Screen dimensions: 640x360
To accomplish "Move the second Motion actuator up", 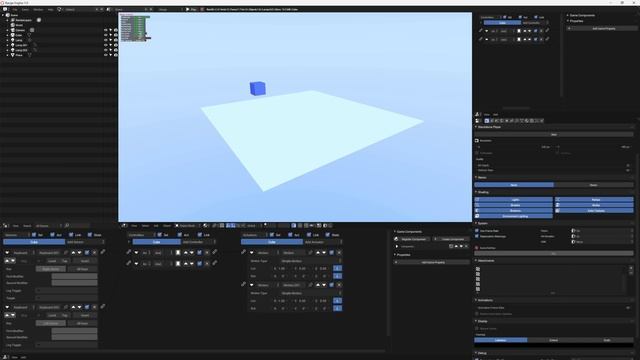I will [x=318, y=285].
